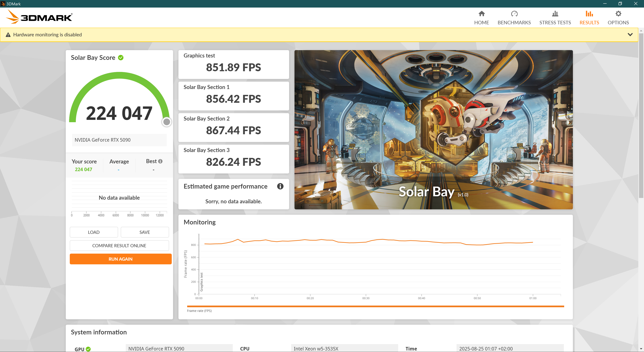The height and width of the screenshot is (352, 644).
Task: Click the 01:00 marker on the chart timeline
Action: pos(533,298)
